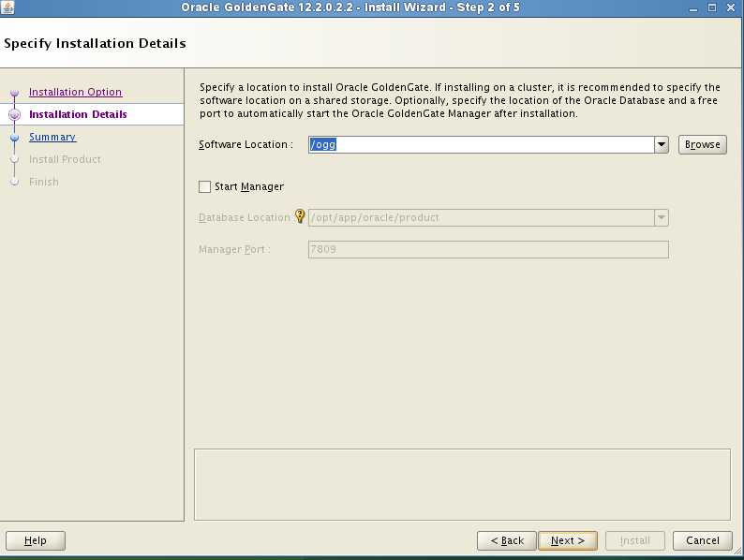Go back with the Back button
The height and width of the screenshot is (560, 744).
[x=507, y=540]
